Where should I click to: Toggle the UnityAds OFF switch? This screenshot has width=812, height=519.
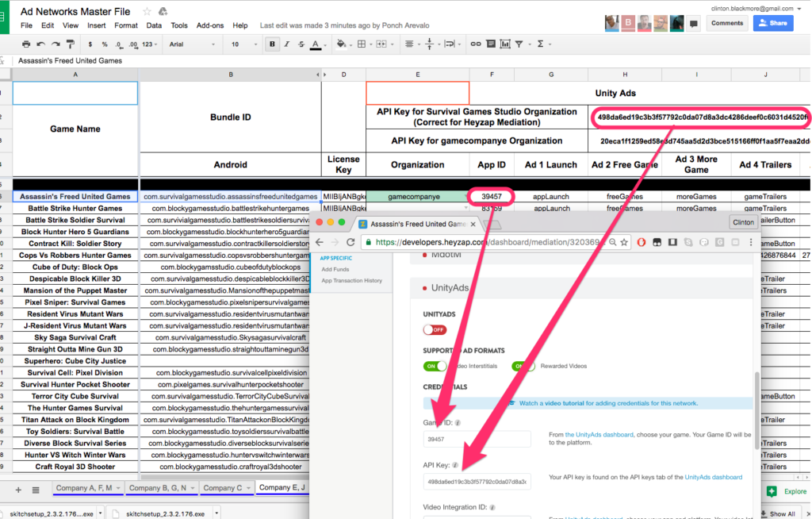pos(435,330)
